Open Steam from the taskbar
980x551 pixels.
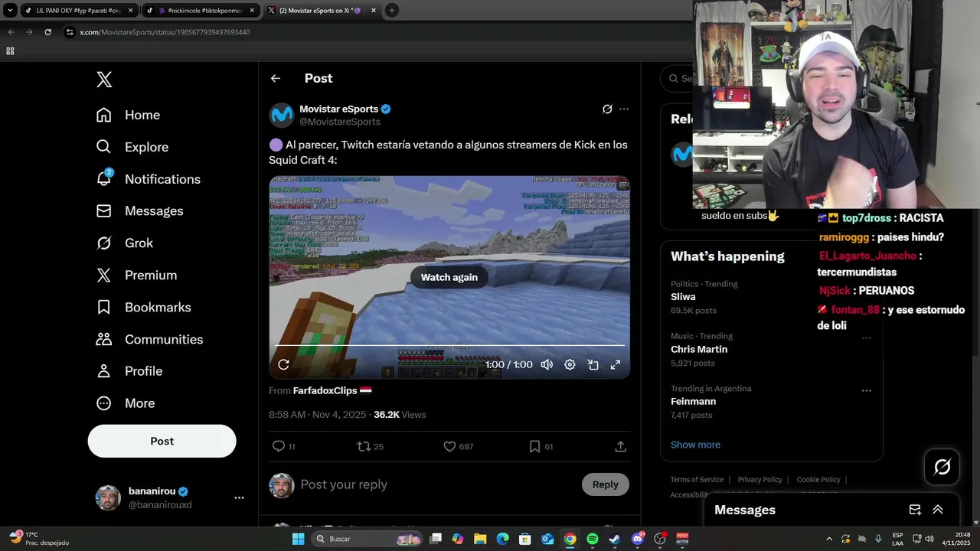coord(614,539)
